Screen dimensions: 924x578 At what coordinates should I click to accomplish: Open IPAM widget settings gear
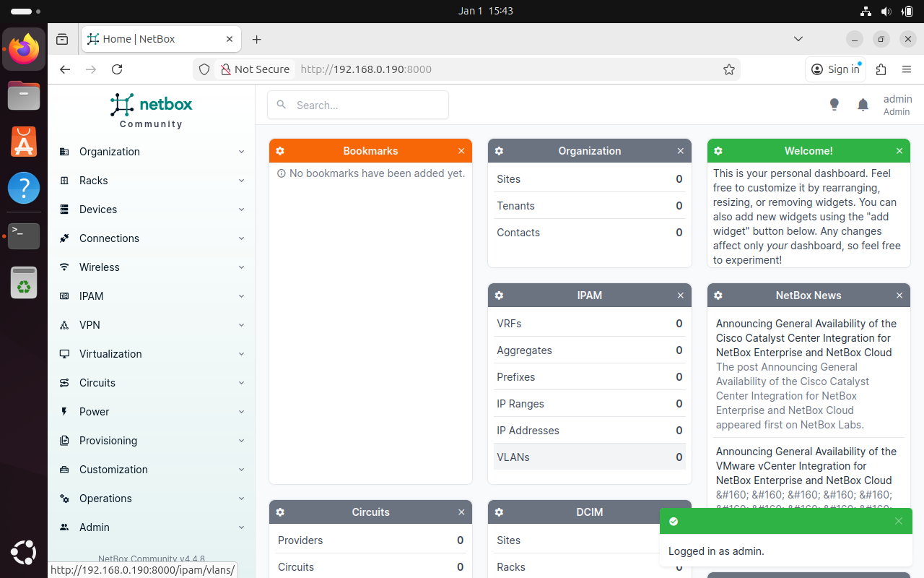coord(499,296)
